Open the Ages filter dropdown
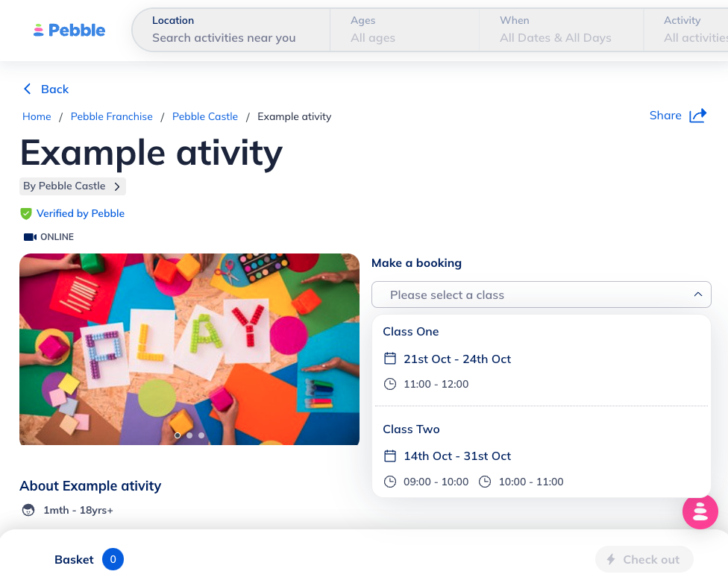Screen dimensions: 728x586 pyautogui.click(x=404, y=30)
